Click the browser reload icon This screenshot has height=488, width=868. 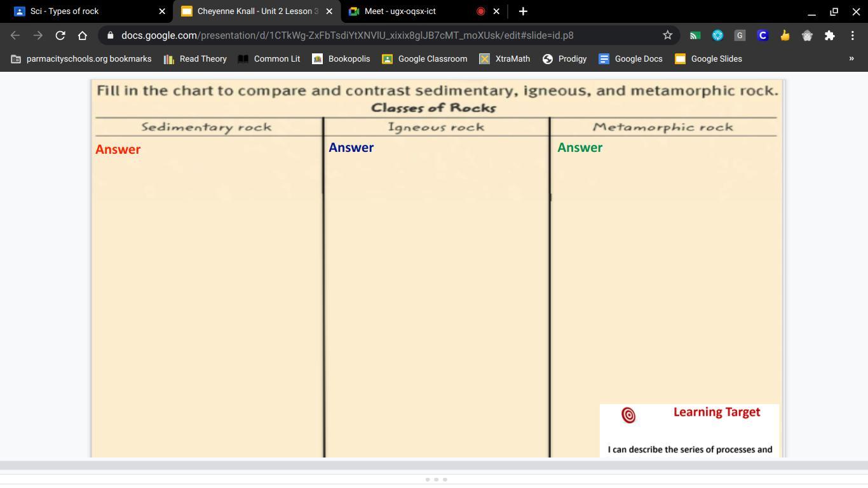pyautogui.click(x=60, y=36)
